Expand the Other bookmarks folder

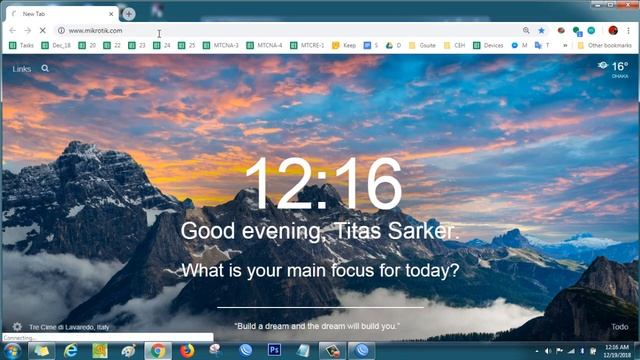605,45
